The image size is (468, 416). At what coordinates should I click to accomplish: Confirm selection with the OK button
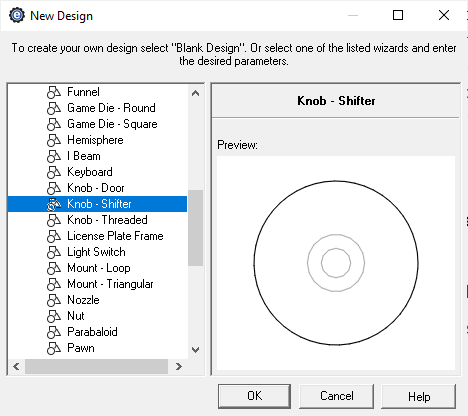254,396
